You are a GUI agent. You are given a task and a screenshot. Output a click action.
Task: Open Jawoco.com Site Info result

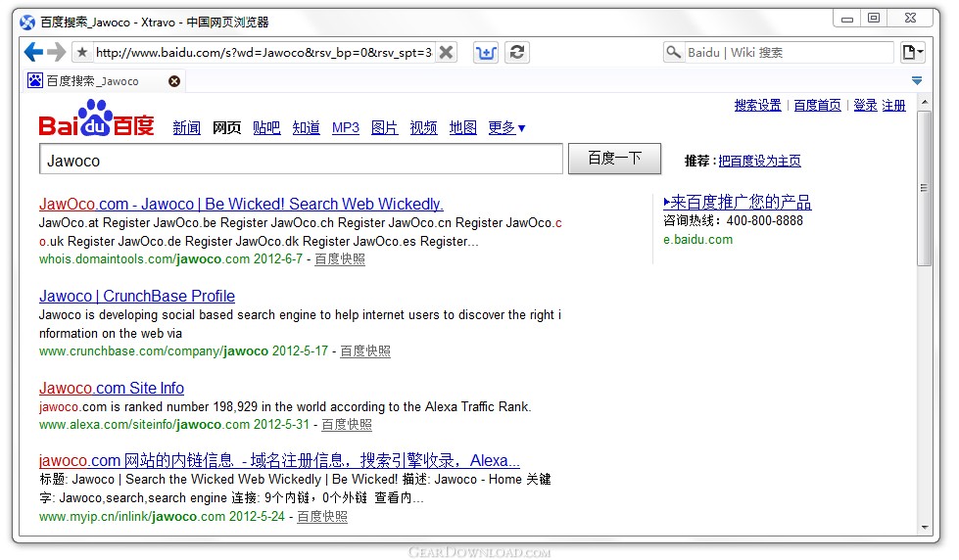click(x=112, y=389)
